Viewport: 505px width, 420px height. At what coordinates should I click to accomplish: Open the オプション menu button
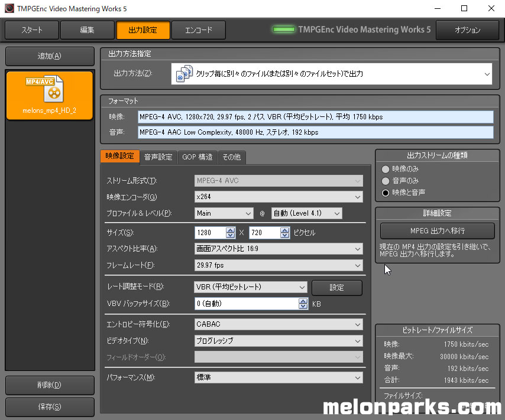pos(467,30)
